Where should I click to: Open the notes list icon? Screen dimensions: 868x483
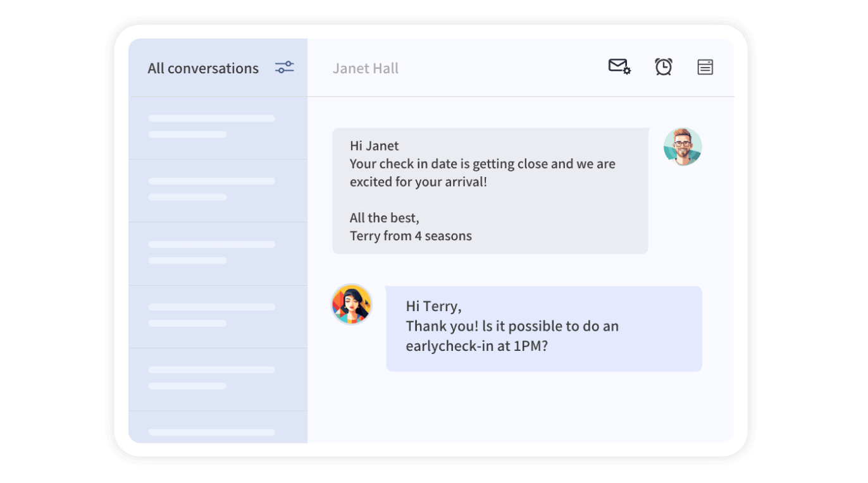coord(705,67)
